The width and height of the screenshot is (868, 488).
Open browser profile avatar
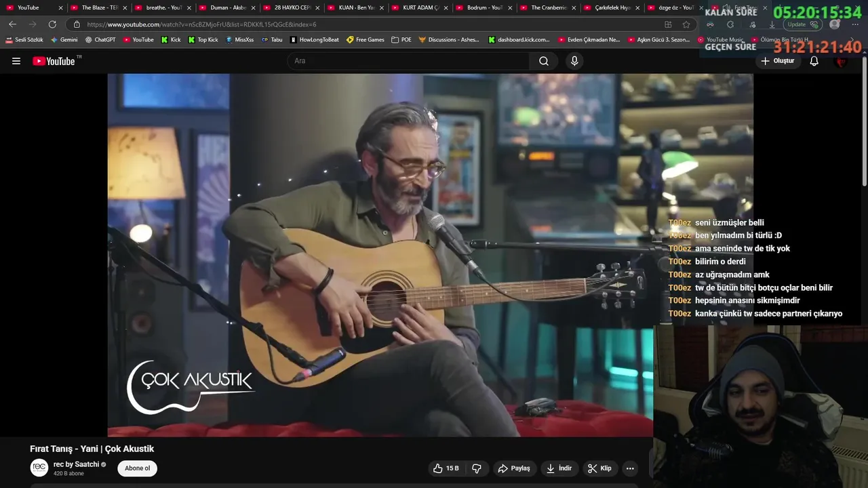[x=835, y=24]
